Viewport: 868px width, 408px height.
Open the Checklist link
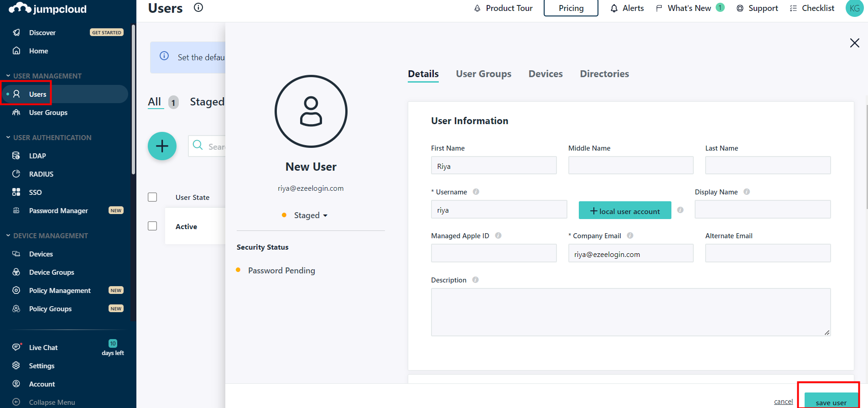click(x=812, y=8)
